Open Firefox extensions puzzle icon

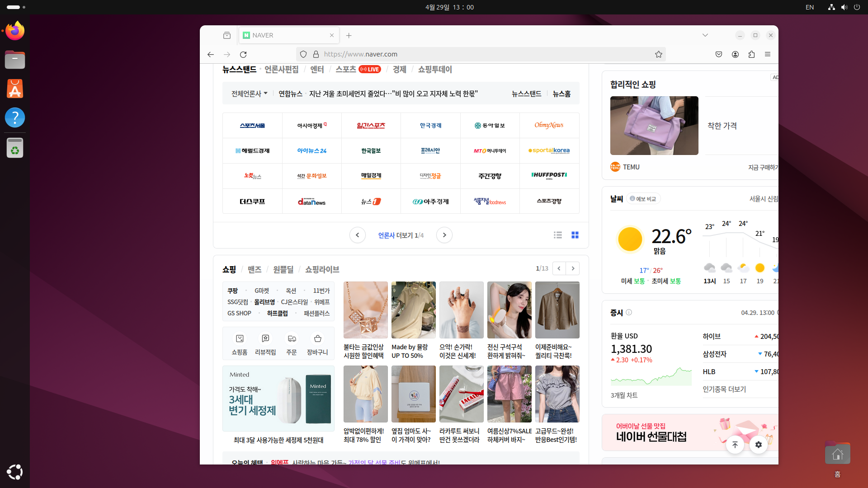coord(751,54)
